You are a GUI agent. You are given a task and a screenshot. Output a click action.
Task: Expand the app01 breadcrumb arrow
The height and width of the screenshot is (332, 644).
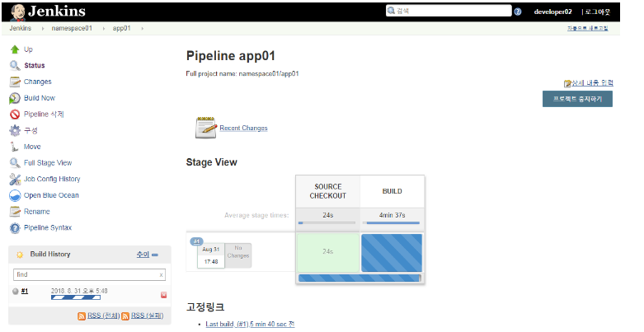click(142, 28)
